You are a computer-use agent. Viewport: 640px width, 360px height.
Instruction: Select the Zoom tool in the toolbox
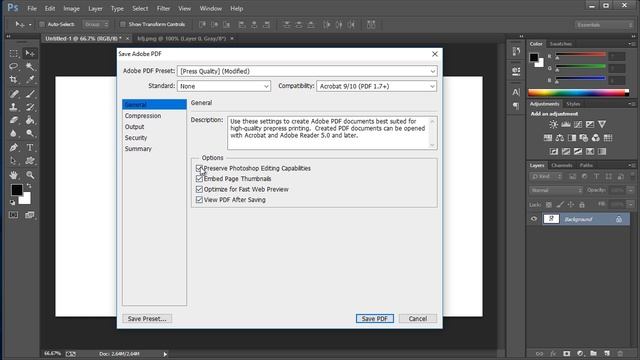30,175
